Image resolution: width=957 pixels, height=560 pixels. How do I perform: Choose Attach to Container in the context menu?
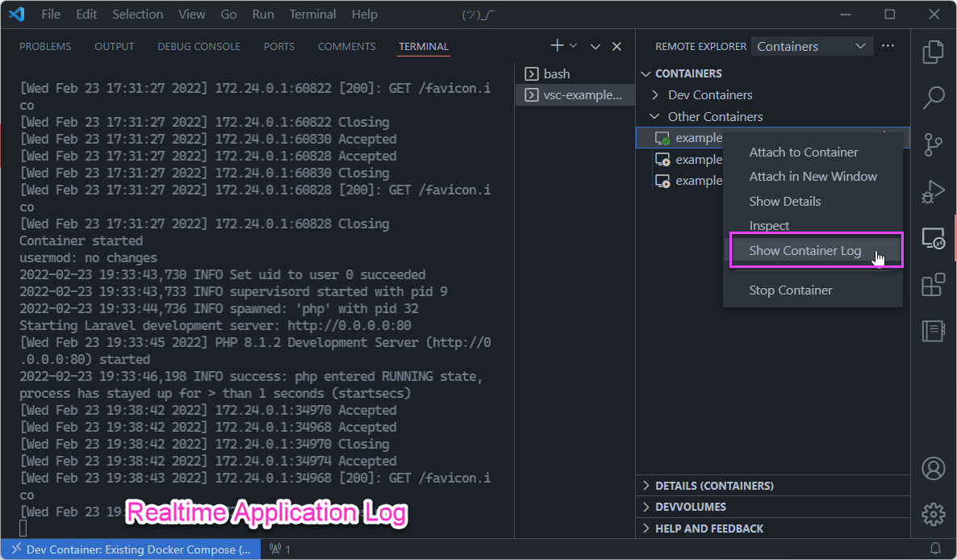click(803, 152)
